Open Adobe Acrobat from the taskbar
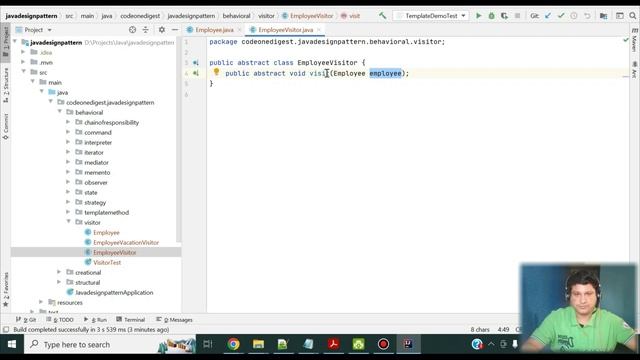 point(333,344)
